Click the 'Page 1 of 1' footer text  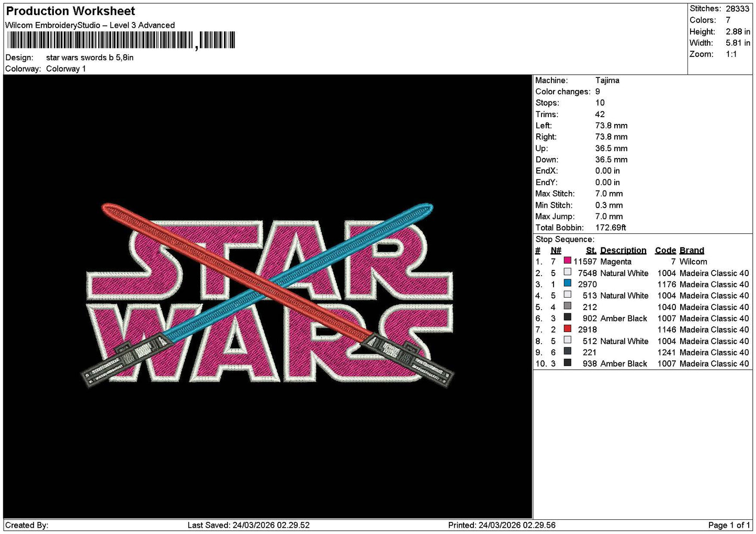pos(729,525)
